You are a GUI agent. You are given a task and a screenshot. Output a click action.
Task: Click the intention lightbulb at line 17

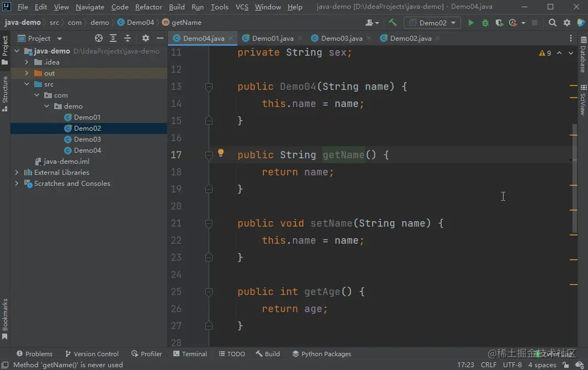click(221, 153)
